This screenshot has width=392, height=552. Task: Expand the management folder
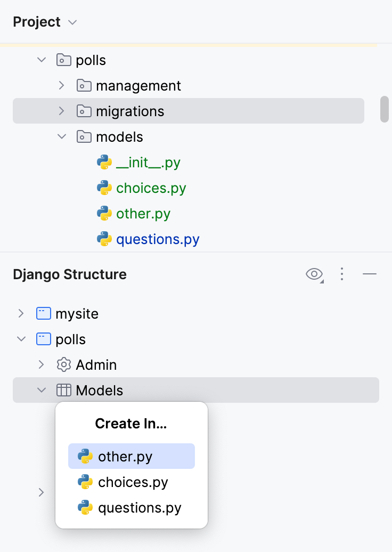click(x=62, y=85)
